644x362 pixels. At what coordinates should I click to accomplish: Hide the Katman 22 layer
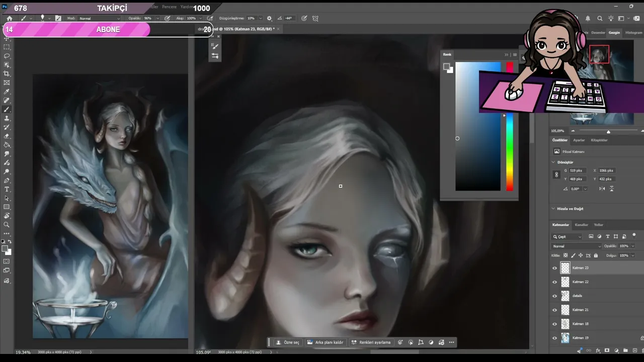[555, 282]
